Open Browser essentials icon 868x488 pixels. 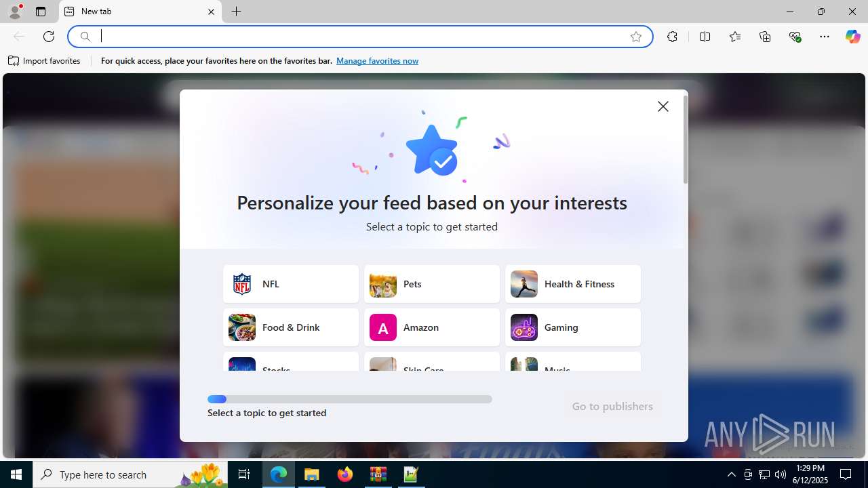pyautogui.click(x=795, y=37)
